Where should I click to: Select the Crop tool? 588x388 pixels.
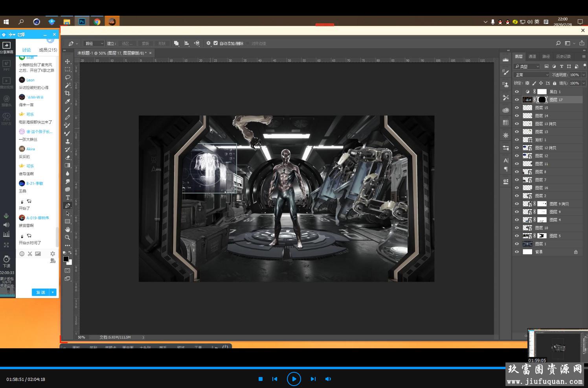click(68, 93)
